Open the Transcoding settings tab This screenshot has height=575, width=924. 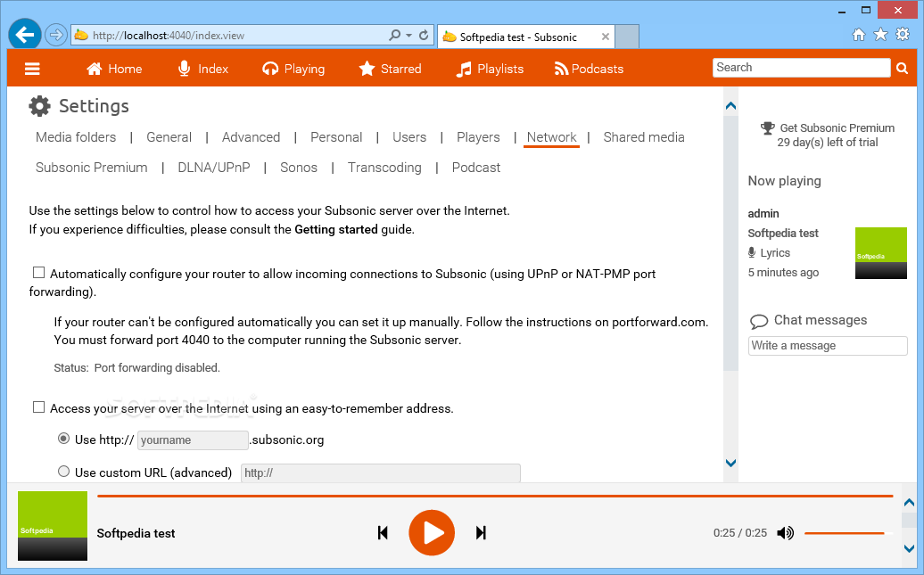tap(384, 168)
